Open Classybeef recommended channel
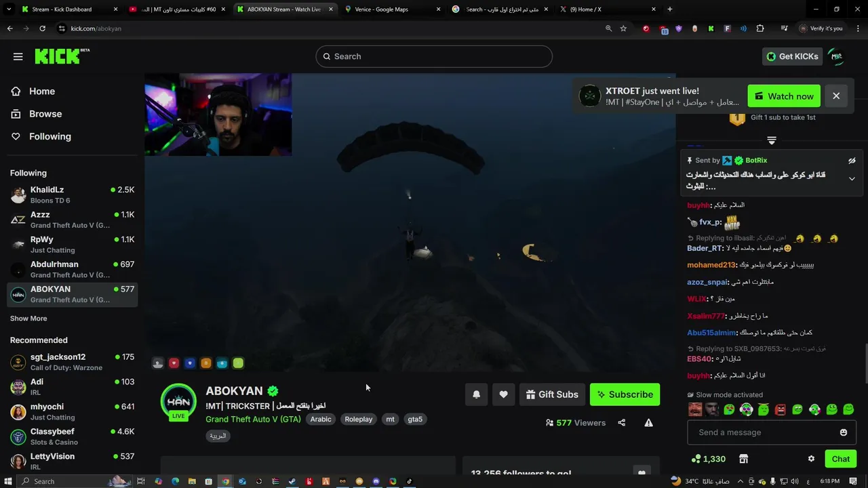The width and height of the screenshot is (868, 488). click(73, 436)
